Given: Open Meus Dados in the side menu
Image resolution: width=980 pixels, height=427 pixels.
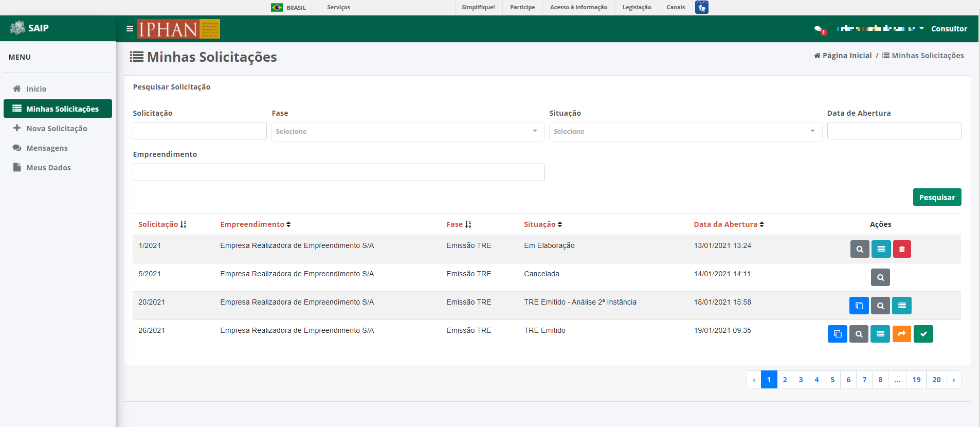Looking at the screenshot, I should click(58, 167).
